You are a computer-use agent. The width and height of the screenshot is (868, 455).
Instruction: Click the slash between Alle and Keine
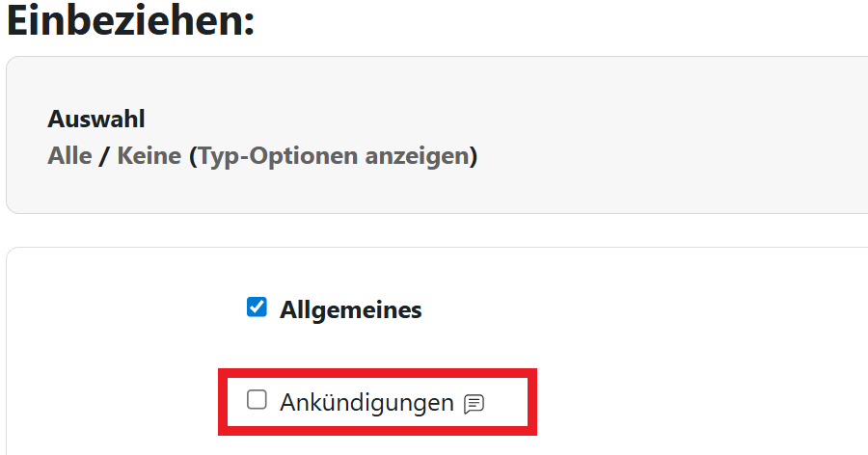point(104,155)
